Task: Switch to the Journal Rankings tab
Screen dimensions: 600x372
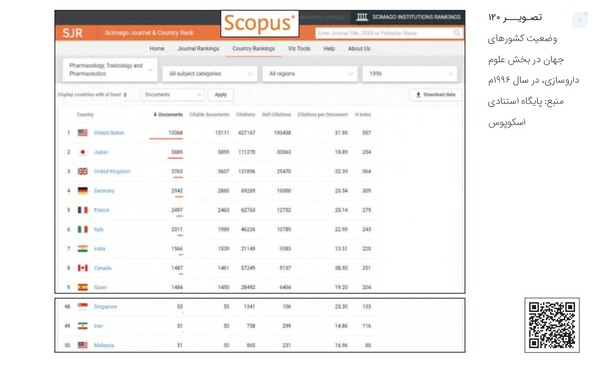Action: tap(199, 49)
